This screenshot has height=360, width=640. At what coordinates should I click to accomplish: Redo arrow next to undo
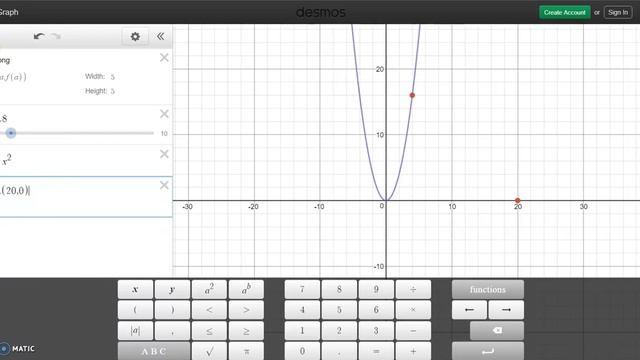click(56, 36)
